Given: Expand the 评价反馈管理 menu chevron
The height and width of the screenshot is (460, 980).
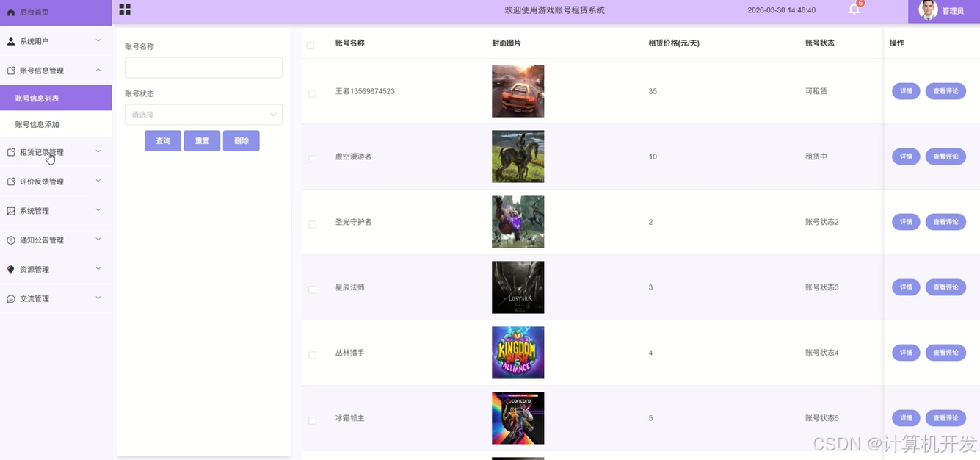Looking at the screenshot, I should click(x=98, y=181).
